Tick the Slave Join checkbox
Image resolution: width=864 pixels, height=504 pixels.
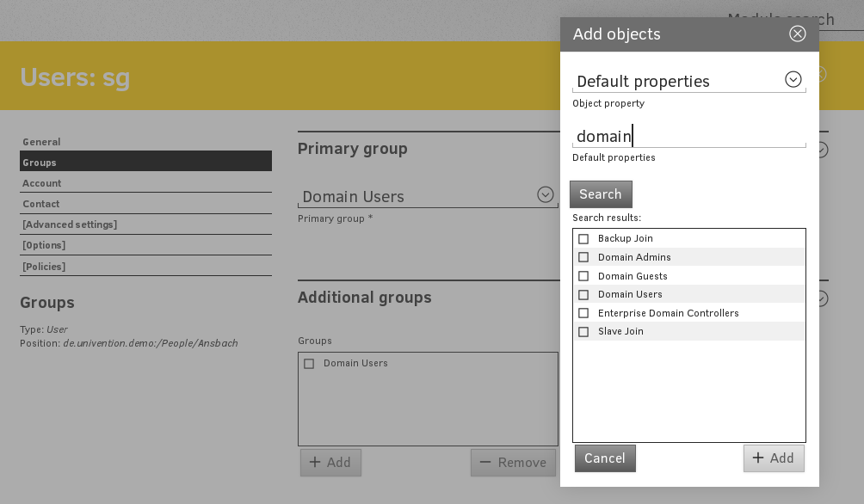point(583,331)
